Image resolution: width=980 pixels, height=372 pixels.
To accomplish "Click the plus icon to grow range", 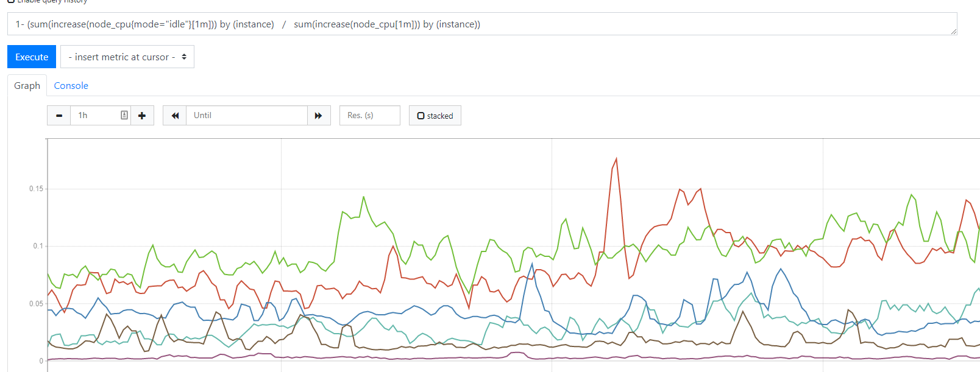I will coord(142,116).
